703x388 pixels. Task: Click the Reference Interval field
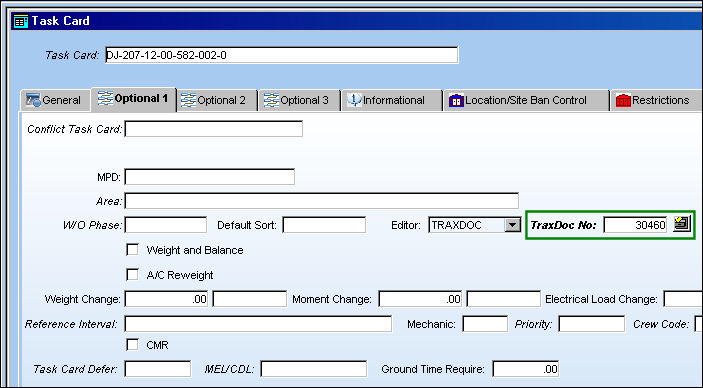258,324
